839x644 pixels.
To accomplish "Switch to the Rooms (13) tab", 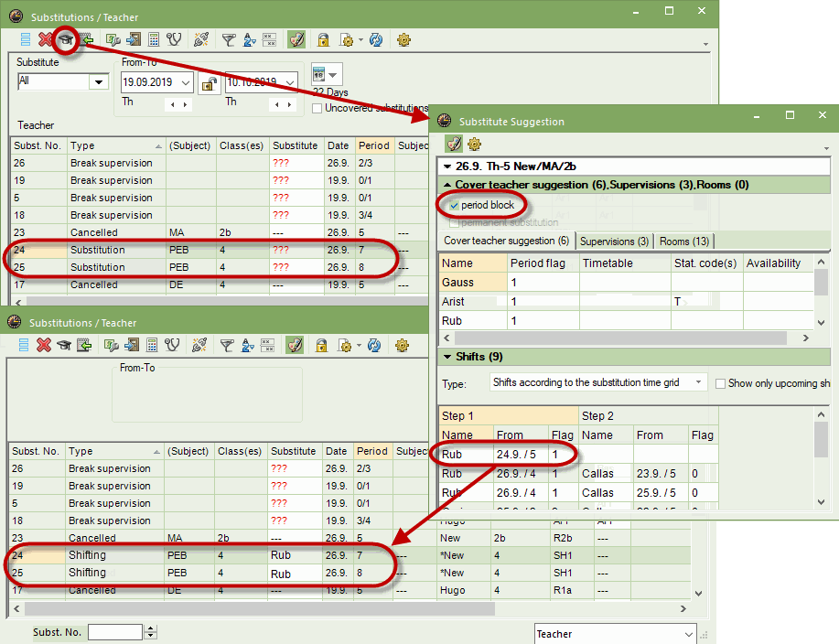I will click(683, 241).
